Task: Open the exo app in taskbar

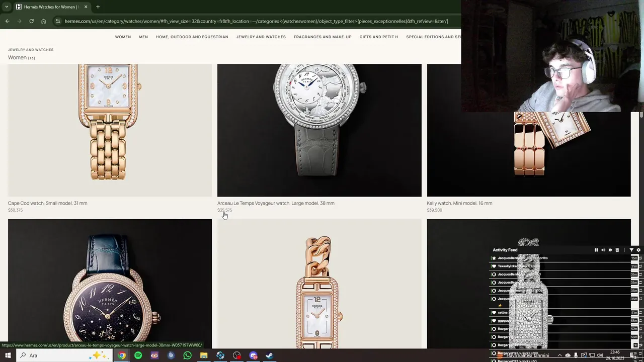Action: [154, 355]
